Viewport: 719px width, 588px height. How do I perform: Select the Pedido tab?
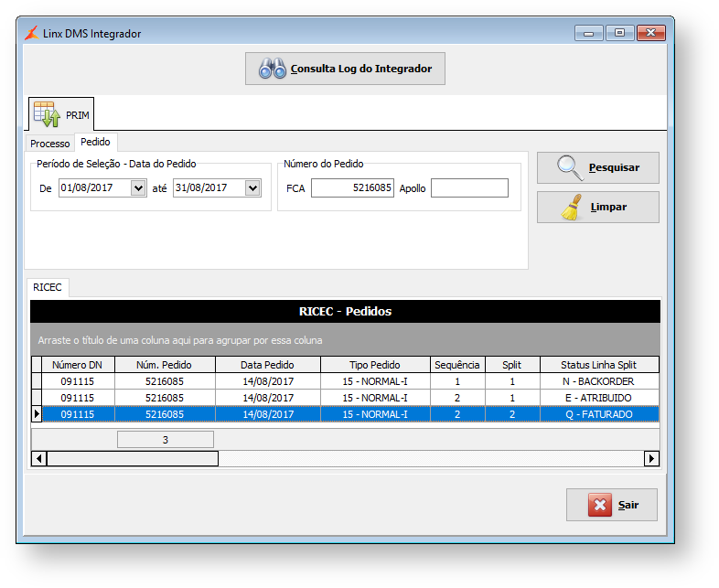[x=95, y=142]
